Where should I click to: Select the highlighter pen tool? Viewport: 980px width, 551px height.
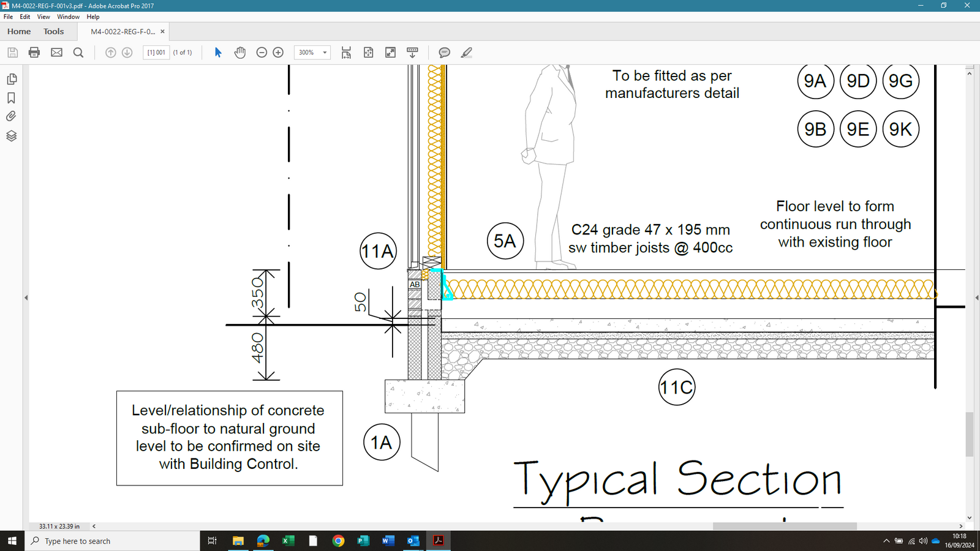467,53
